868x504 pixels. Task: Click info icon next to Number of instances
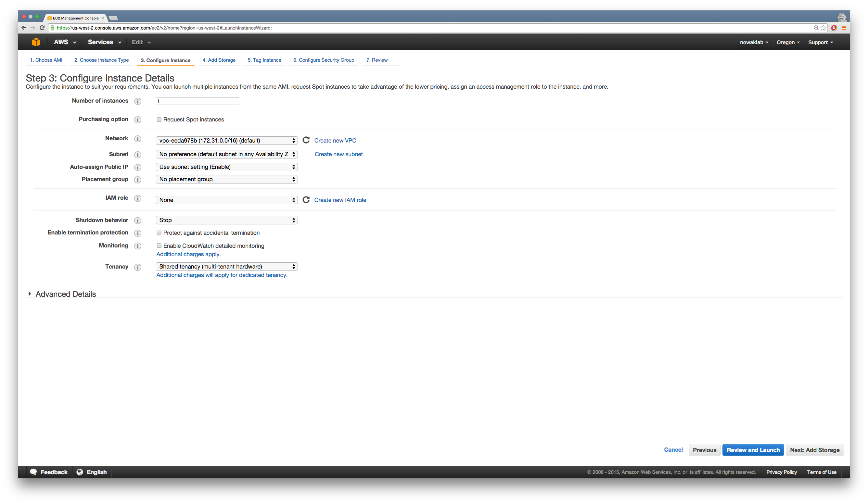(x=138, y=101)
